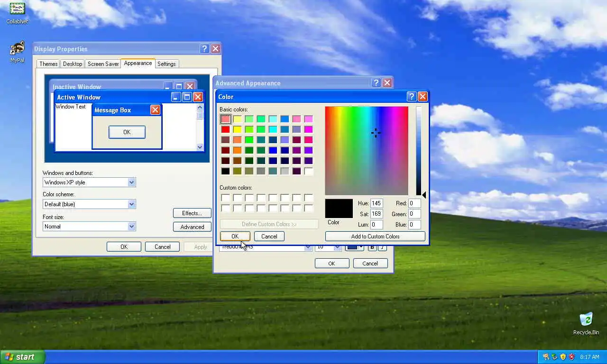Switch to the Desktop tab
607x364 pixels.
coord(73,64)
